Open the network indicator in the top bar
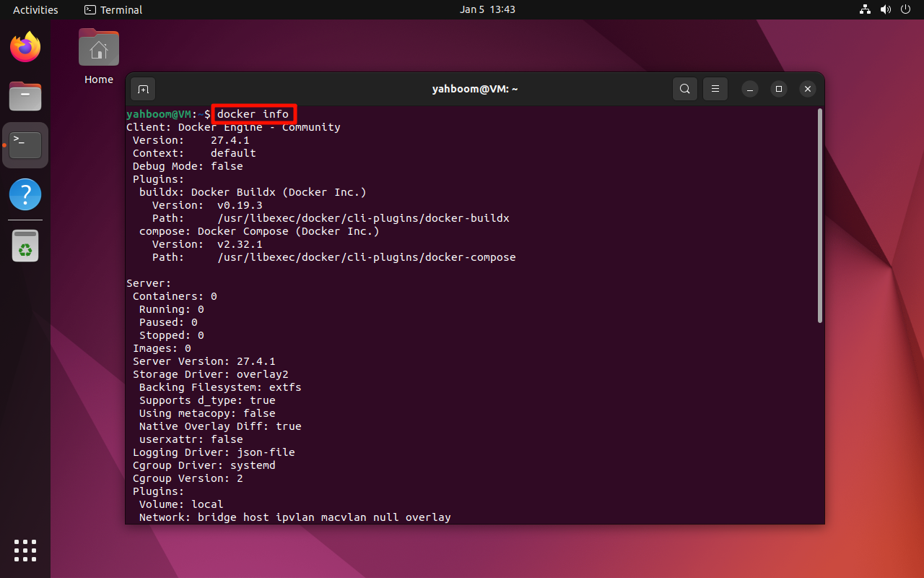 coord(865,9)
